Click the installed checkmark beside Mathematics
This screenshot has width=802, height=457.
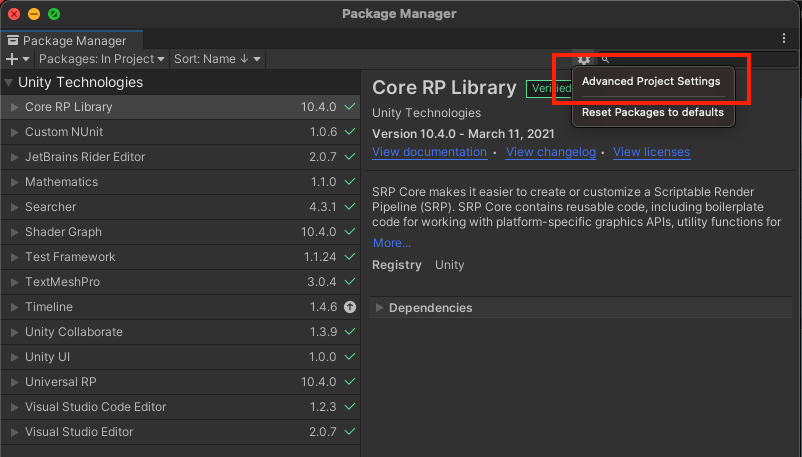point(350,182)
